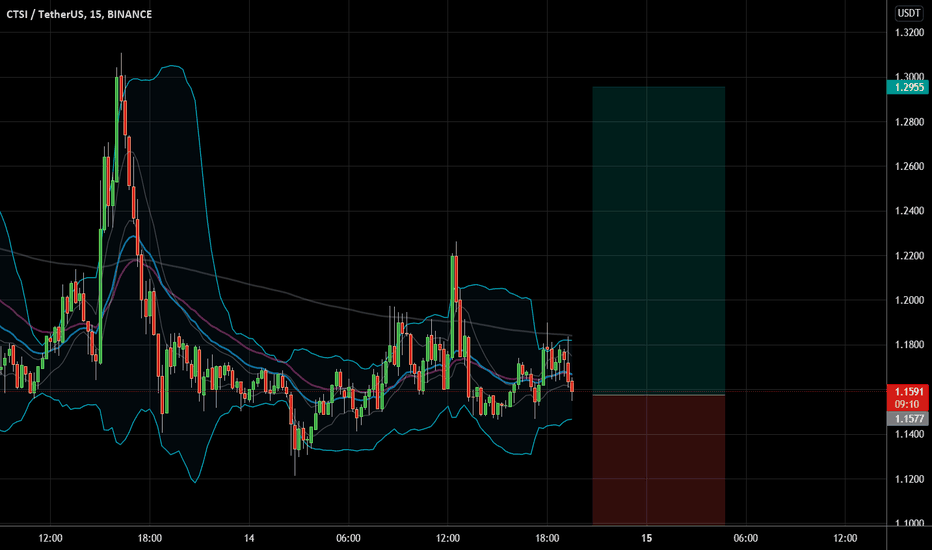Click the 1.2800 price axis label
Screen dimensions: 932x550
pos(909,122)
